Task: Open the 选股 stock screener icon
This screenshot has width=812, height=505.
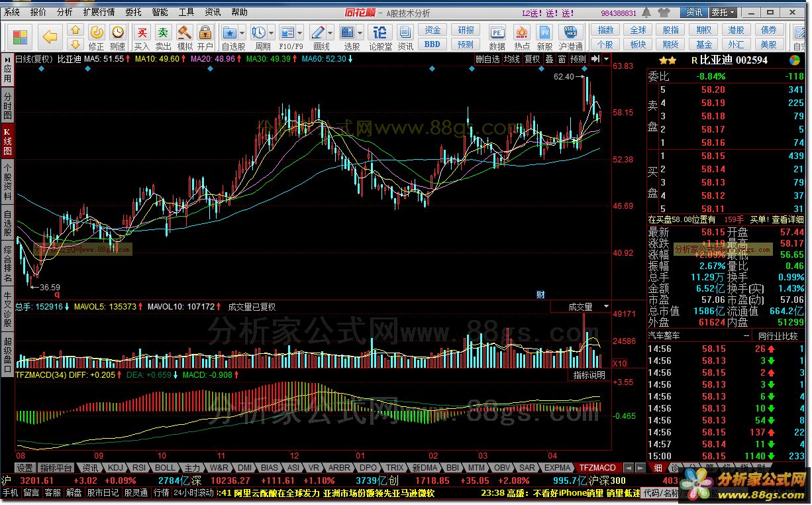Action: coord(348,32)
